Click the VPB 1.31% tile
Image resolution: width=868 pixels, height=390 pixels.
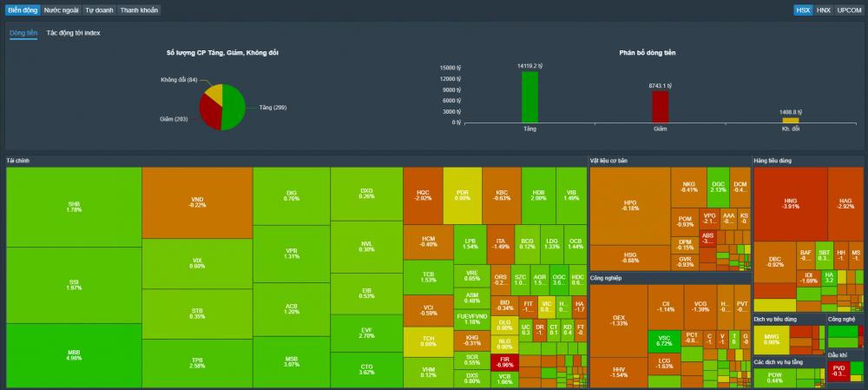coord(292,254)
